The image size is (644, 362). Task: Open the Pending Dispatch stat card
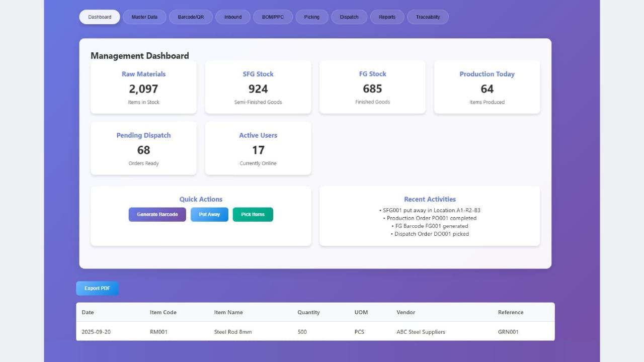point(143,149)
